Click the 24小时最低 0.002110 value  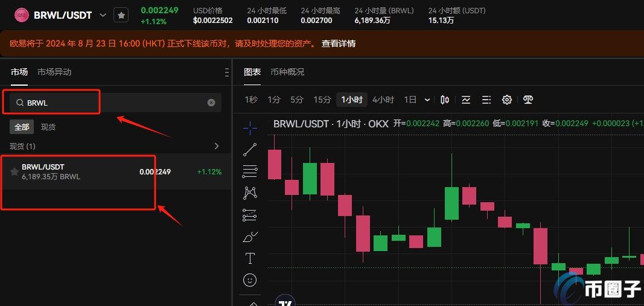pos(263,20)
